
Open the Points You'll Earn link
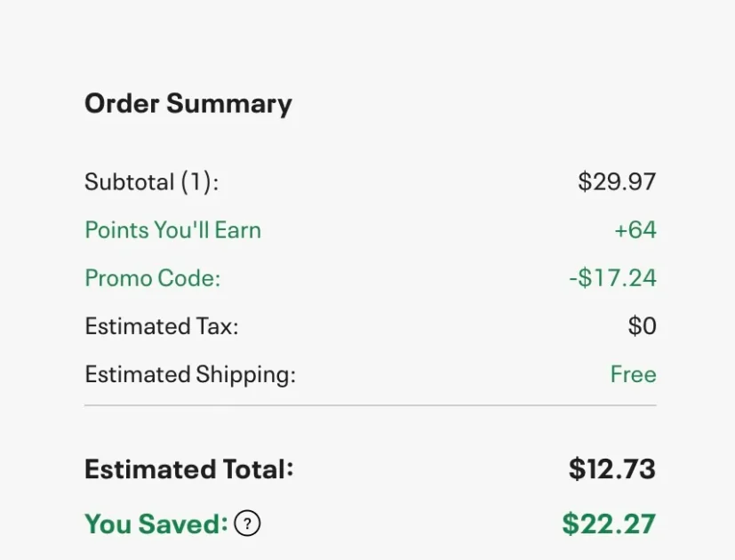click(x=172, y=230)
